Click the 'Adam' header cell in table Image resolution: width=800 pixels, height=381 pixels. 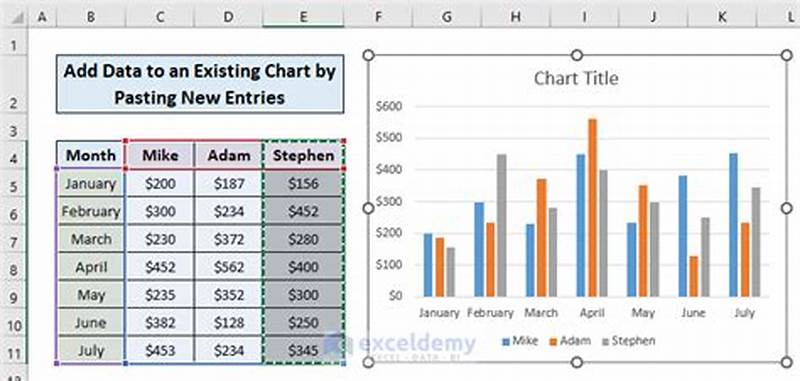coord(229,155)
